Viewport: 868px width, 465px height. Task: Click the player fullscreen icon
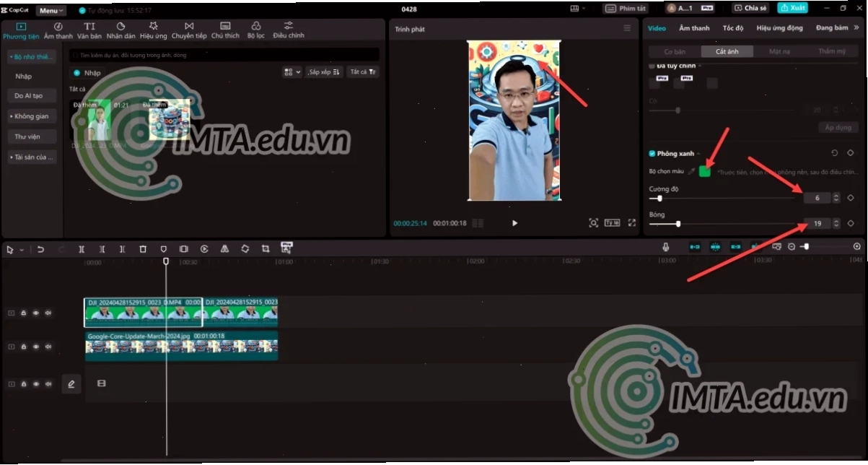point(632,223)
